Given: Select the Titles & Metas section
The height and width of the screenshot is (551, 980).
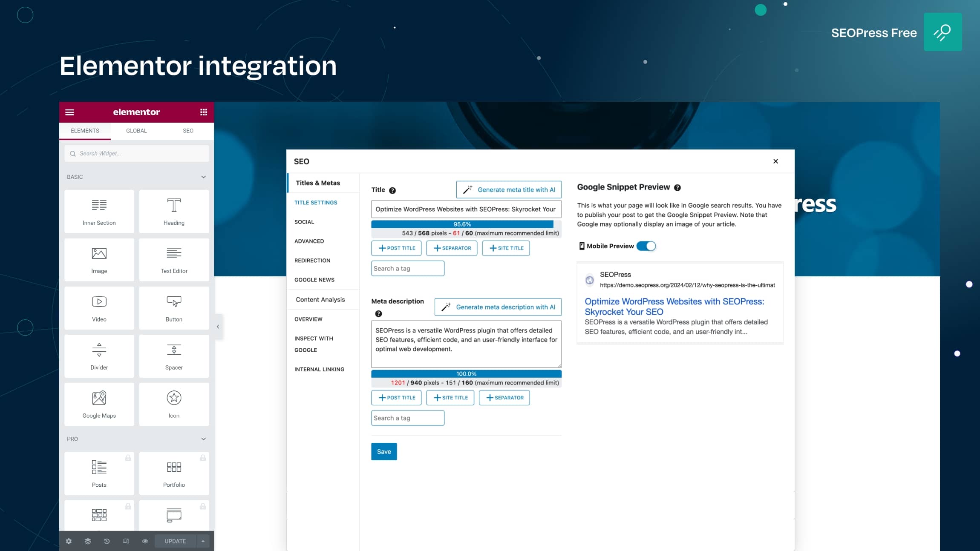Looking at the screenshot, I should pyautogui.click(x=318, y=182).
